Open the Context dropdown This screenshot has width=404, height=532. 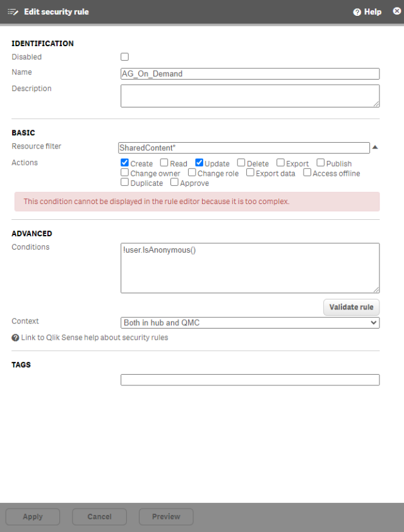click(x=250, y=322)
